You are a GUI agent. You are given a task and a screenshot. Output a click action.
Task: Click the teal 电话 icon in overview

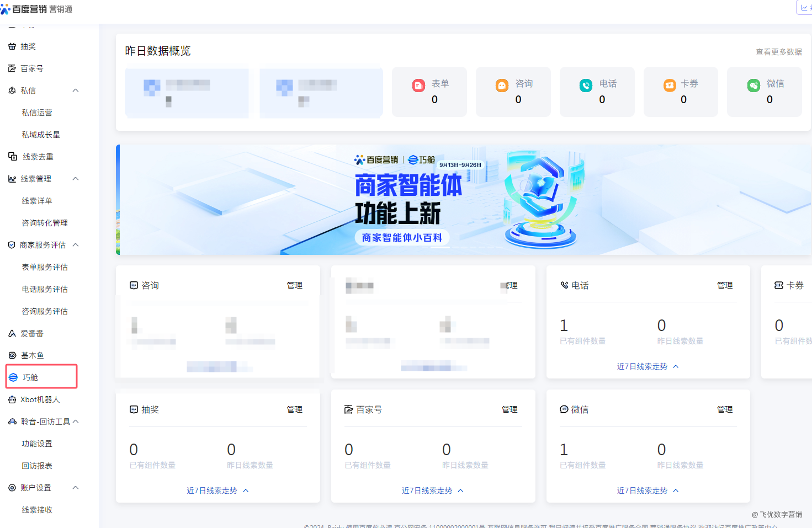click(x=586, y=85)
